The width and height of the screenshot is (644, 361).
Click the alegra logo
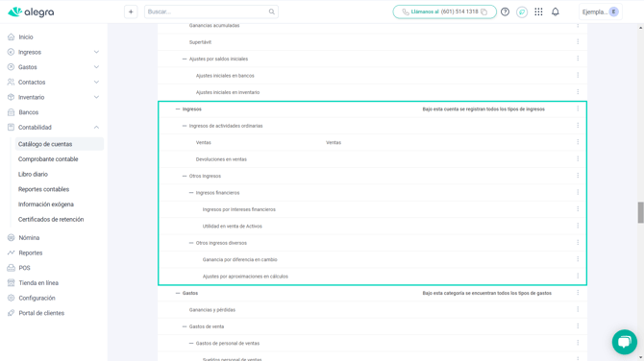31,12
